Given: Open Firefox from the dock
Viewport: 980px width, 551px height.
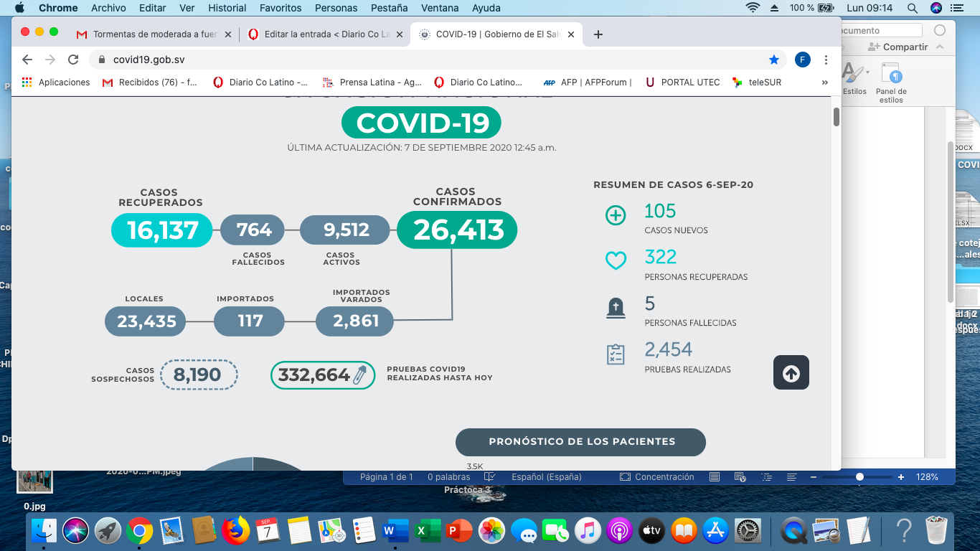Looking at the screenshot, I should point(235,531).
